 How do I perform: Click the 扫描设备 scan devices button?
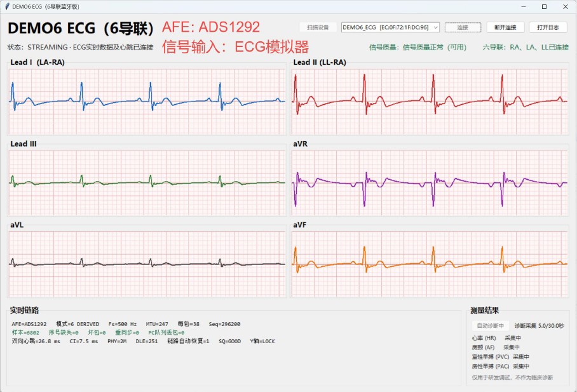click(x=318, y=27)
